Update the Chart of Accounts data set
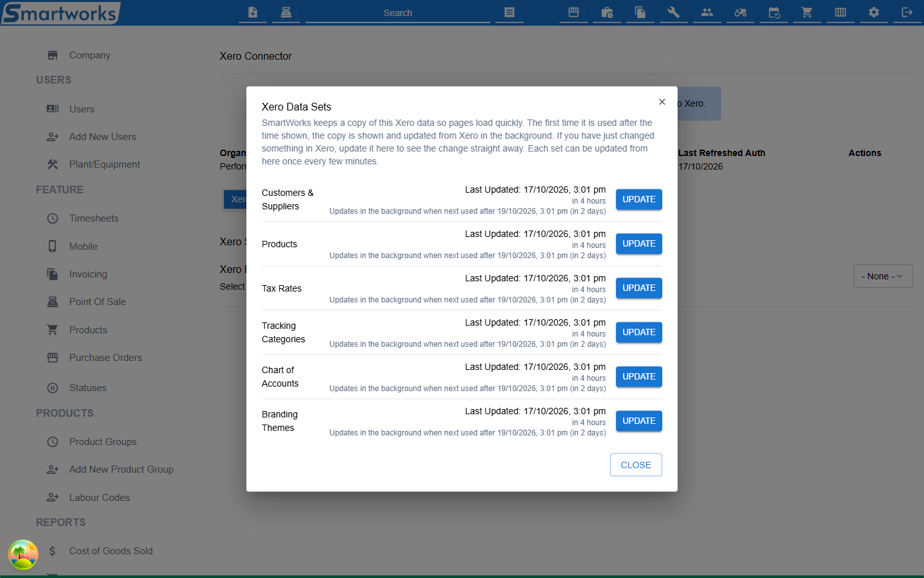924x578 pixels. (x=639, y=377)
